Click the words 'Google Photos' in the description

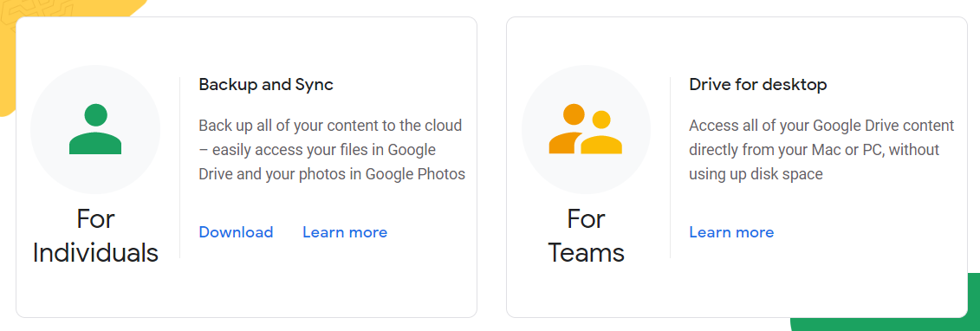point(416,174)
